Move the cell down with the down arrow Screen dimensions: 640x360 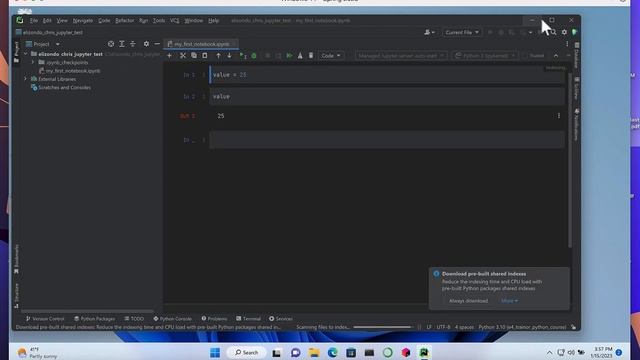coord(229,56)
